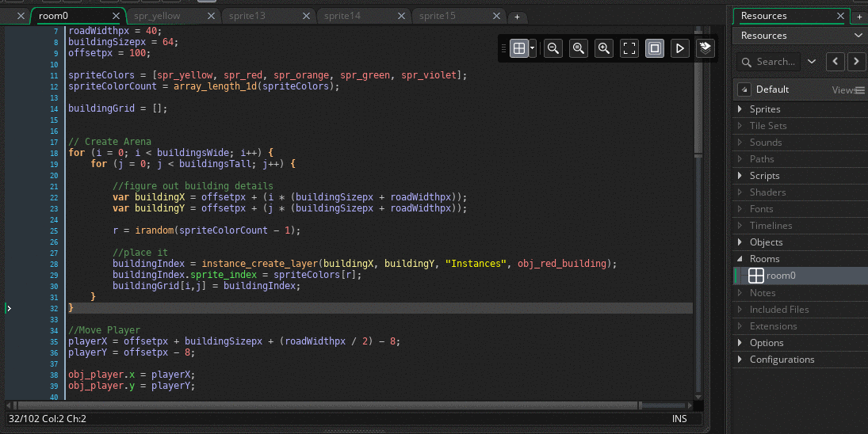This screenshot has height=434, width=868.
Task: Add a new workspace tab with plus
Action: pos(517,17)
